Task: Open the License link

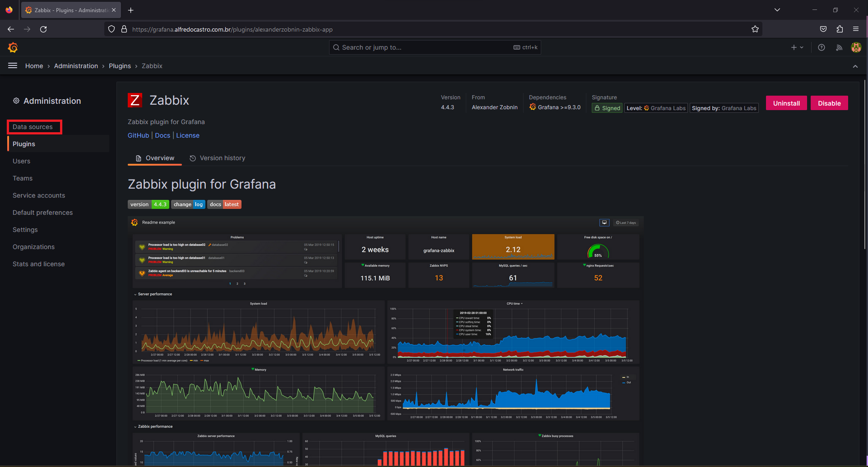Action: point(188,135)
